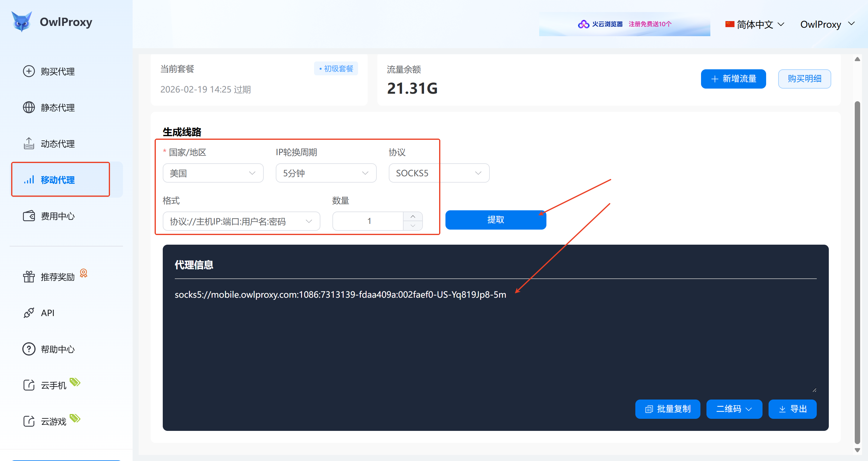
Task: Click the 批量复制 batch copy button
Action: pos(667,409)
